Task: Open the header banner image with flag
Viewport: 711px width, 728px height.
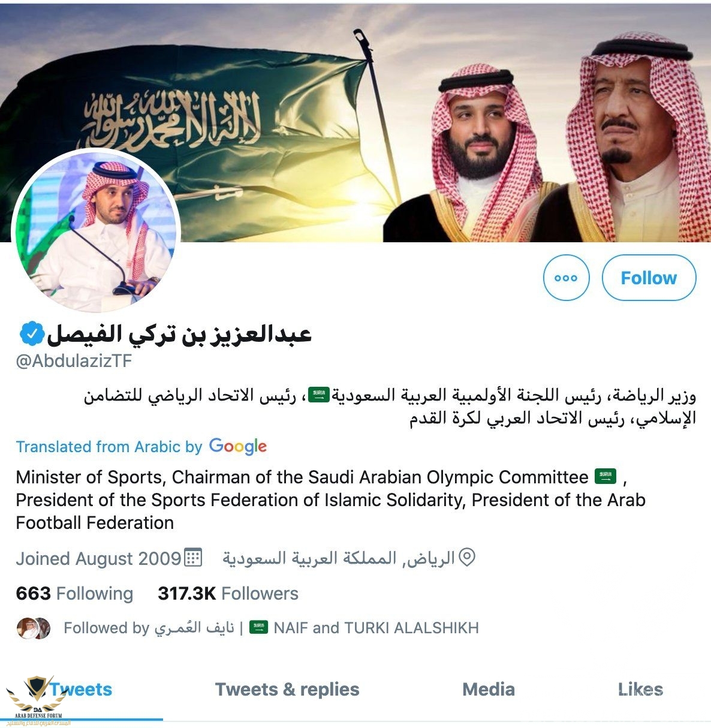Action: click(x=355, y=123)
